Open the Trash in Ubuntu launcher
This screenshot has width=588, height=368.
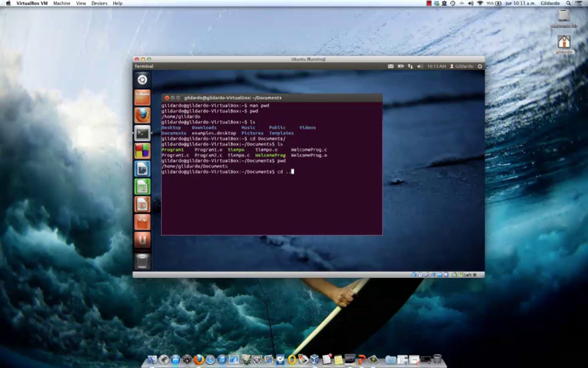[142, 261]
